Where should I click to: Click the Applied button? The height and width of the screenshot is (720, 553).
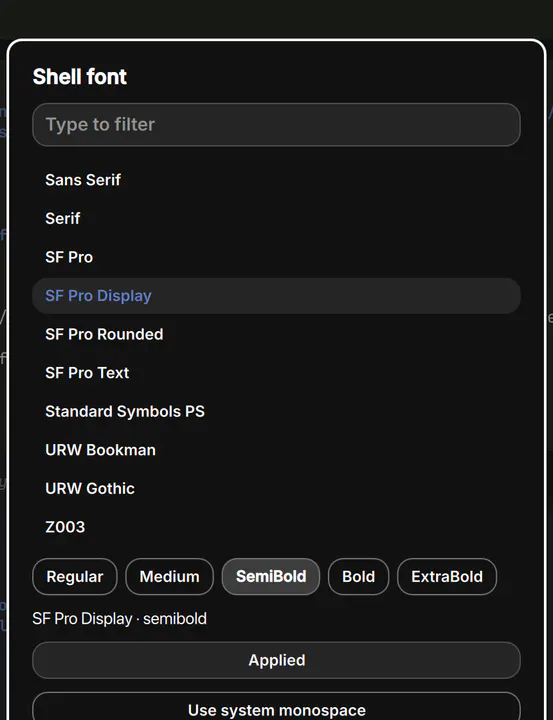(x=276, y=660)
